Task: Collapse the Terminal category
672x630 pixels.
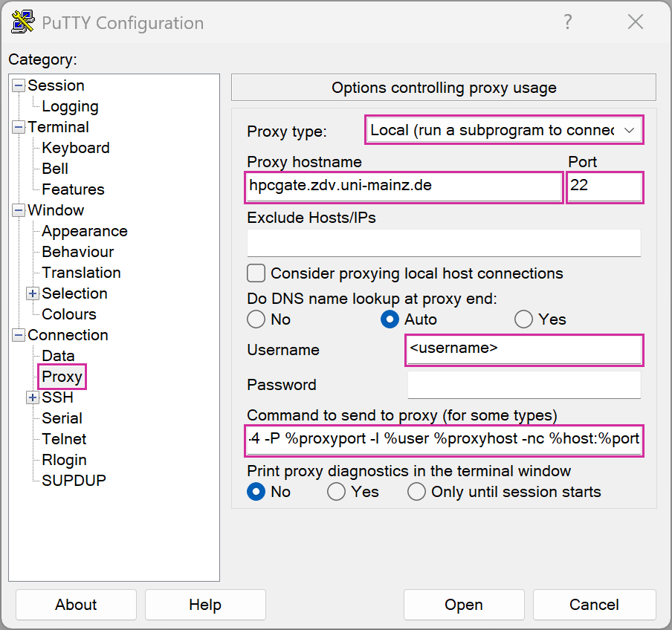Action: (x=19, y=127)
